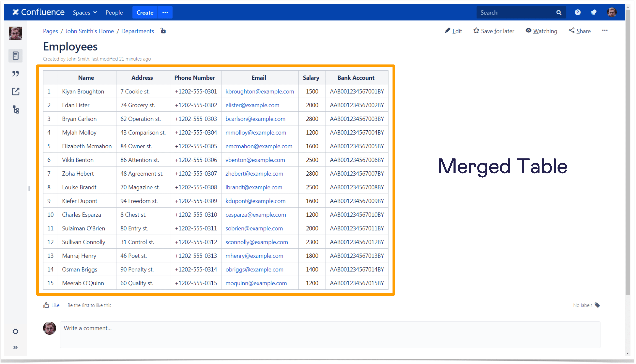
Task: Open the John Smith's Home breadcrumb link
Action: pos(89,31)
